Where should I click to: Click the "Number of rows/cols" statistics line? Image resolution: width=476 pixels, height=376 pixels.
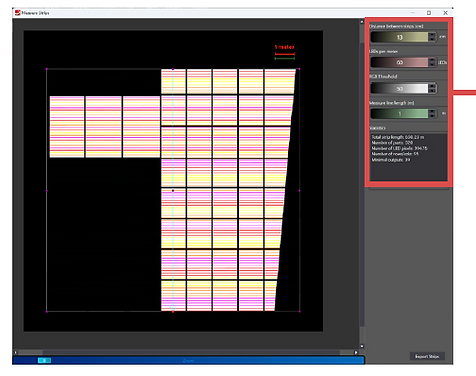(395, 154)
